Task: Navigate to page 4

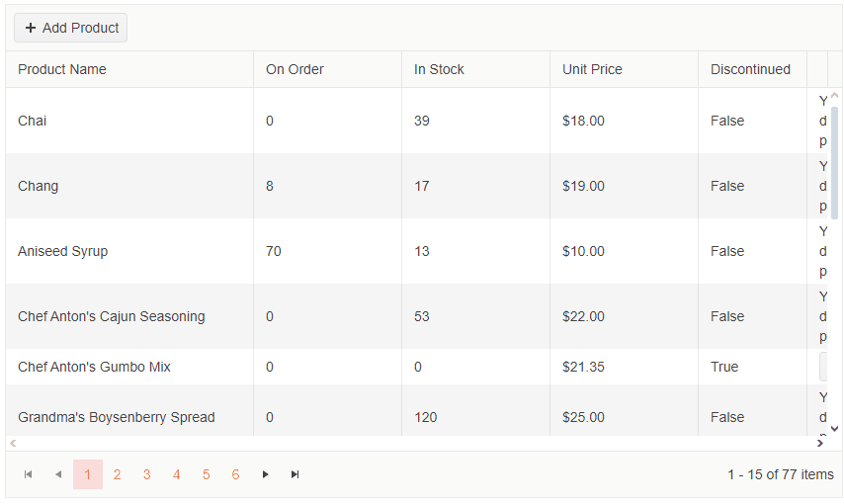Action: point(176,474)
